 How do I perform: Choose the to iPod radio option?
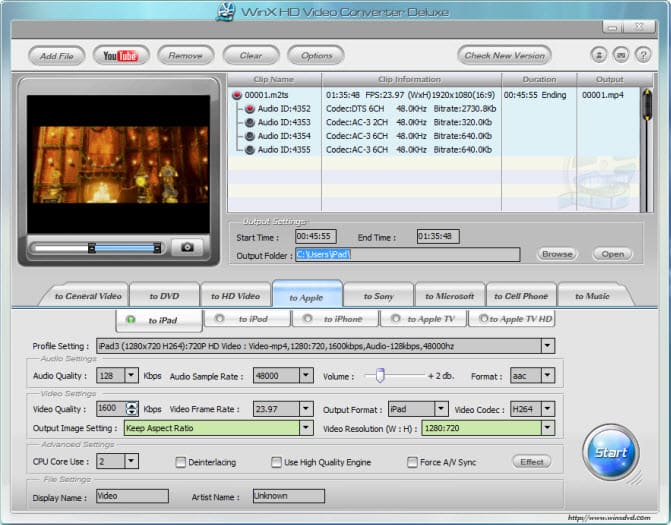coord(219,319)
